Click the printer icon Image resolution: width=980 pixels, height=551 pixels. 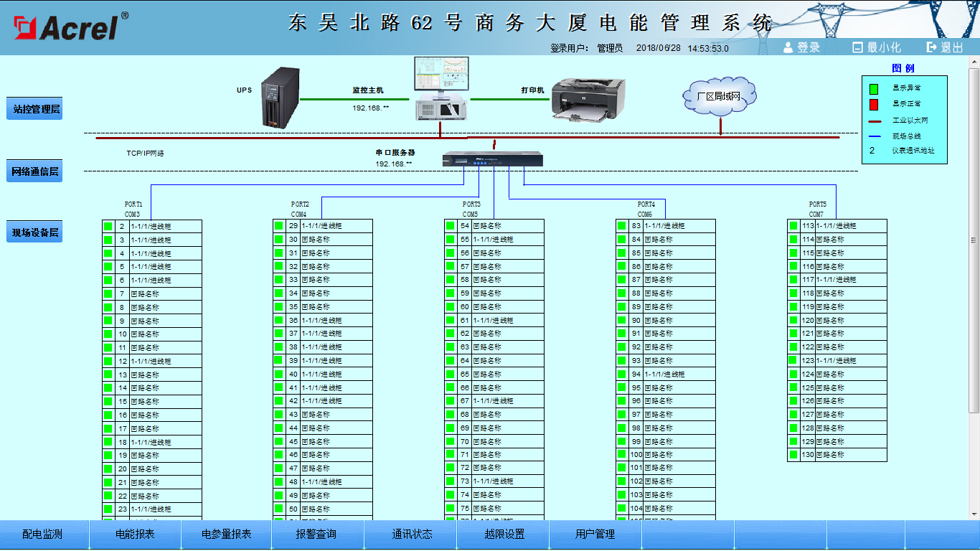point(588,98)
